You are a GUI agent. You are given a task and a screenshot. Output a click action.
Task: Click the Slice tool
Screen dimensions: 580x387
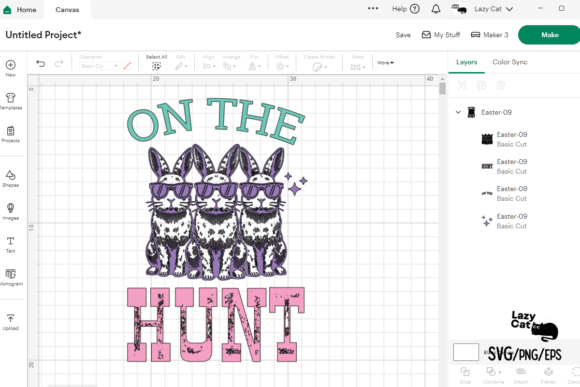(465, 375)
